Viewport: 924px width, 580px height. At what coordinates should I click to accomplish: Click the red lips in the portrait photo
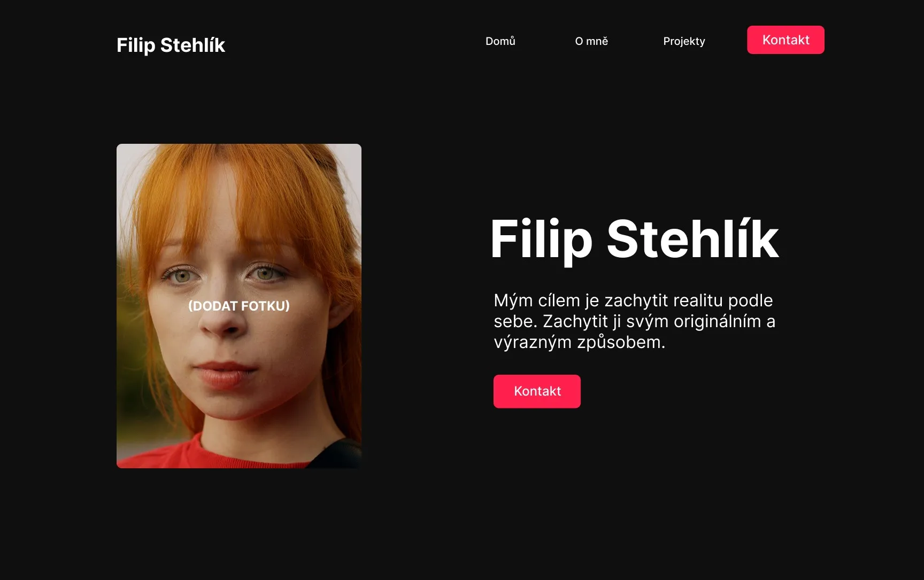[x=225, y=374]
